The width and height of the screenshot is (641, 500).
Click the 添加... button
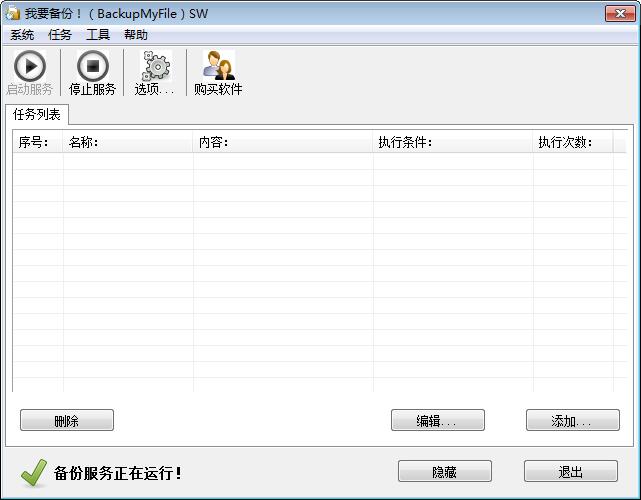[573, 420]
